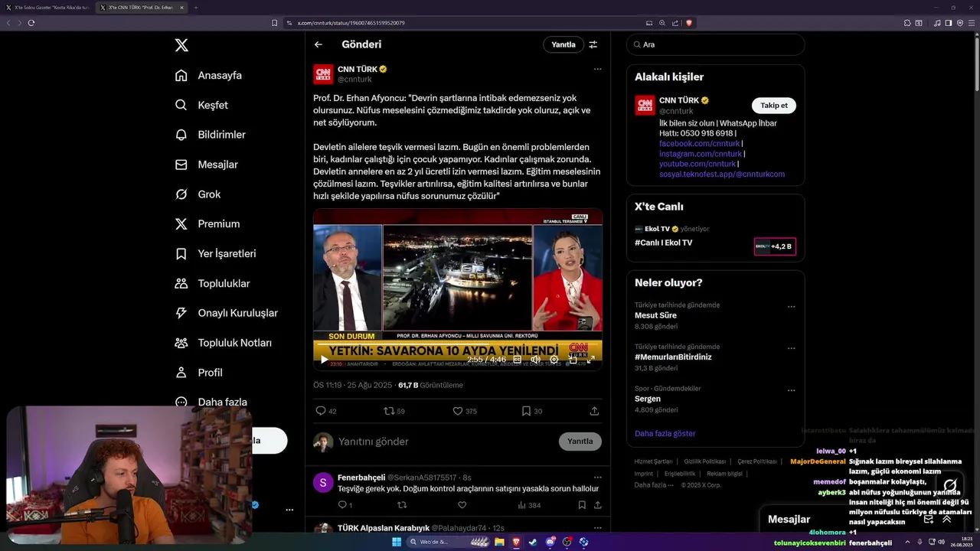Open #MemurlarıBitirdiniz trending topic
The height and width of the screenshot is (551, 980).
(x=673, y=357)
